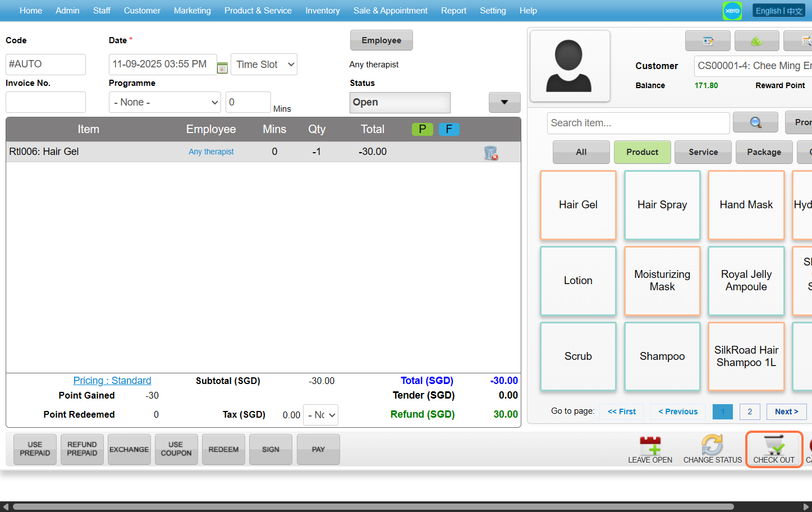This screenshot has width=812, height=512.
Task: Open the Inventory menu
Action: [322, 11]
